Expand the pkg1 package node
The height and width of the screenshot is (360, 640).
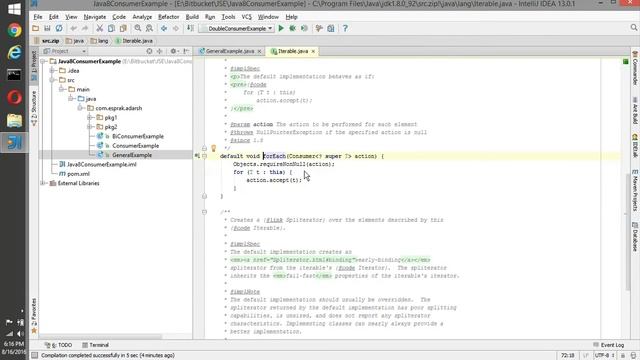[x=89, y=118]
